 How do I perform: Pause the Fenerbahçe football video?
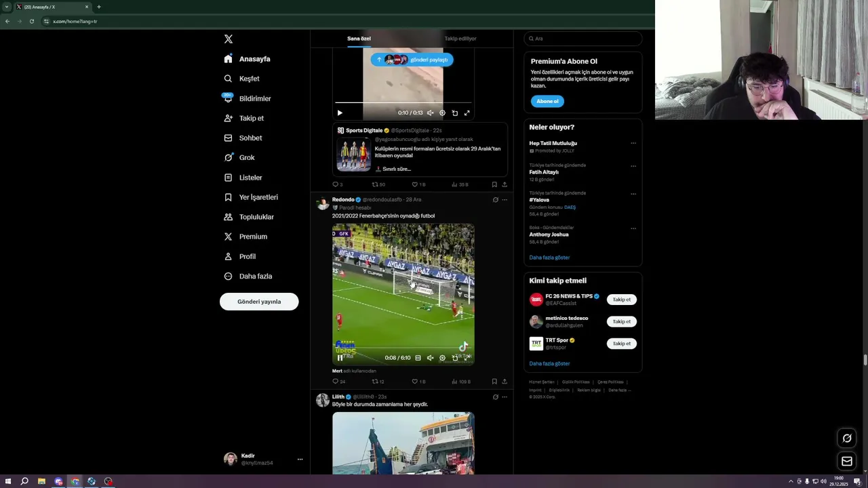[x=340, y=358]
